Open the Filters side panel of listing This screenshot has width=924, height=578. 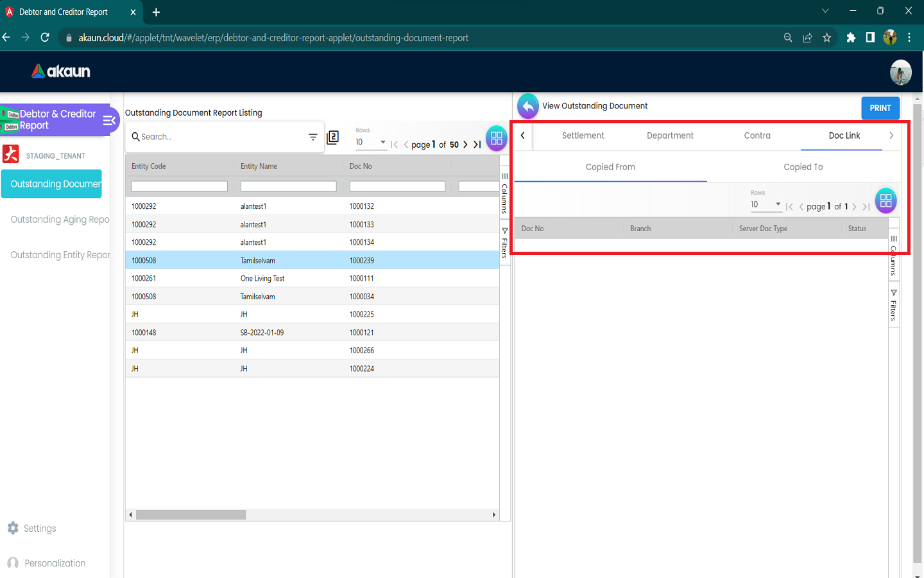[504, 243]
